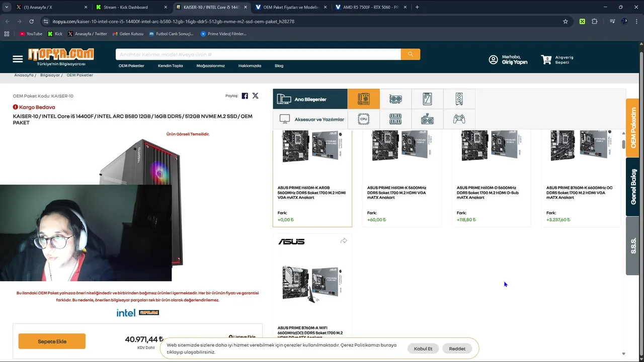Select the motherboard component icon
Image resolution: width=644 pixels, height=362 pixels.
click(x=363, y=99)
